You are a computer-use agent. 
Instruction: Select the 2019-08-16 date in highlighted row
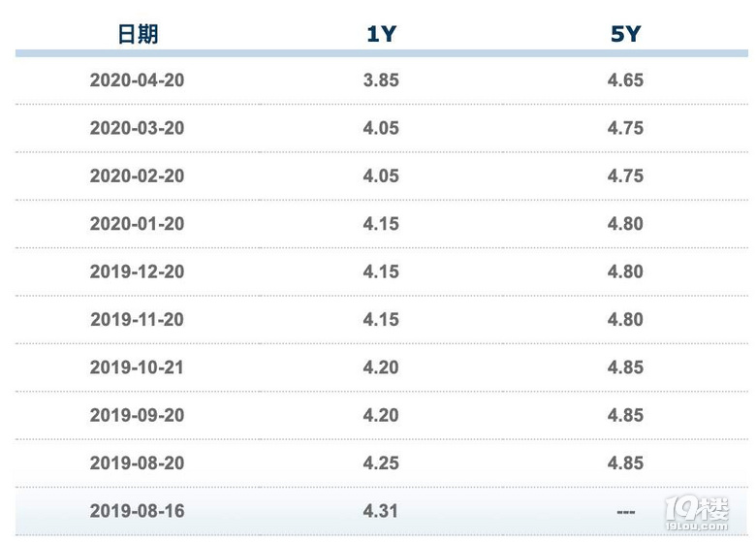point(137,511)
